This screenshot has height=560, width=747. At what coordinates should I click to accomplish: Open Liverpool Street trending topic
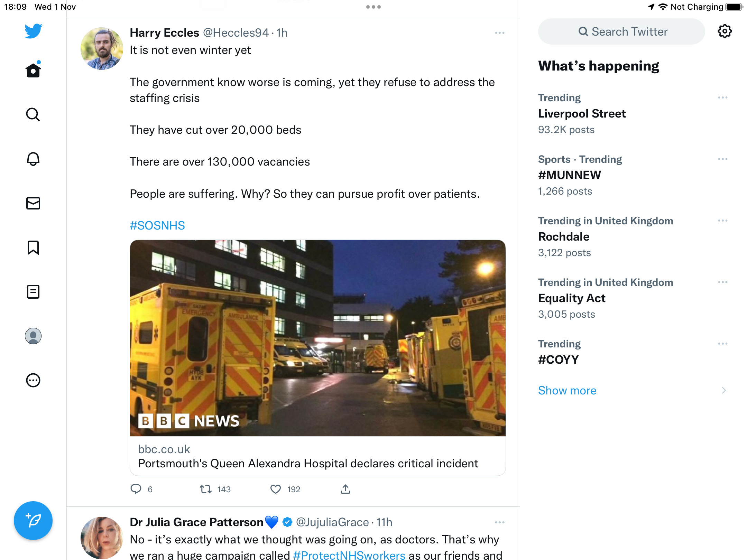tap(582, 113)
